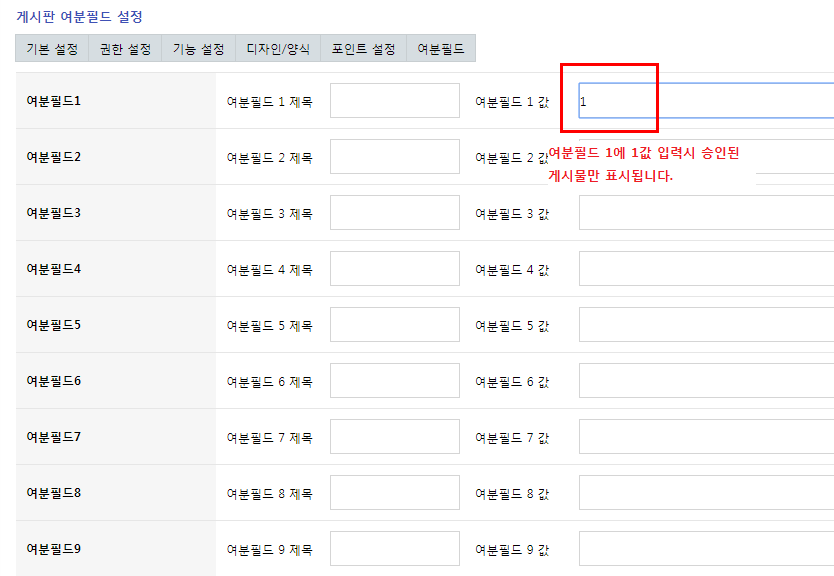
Task: Click the 여분필드 3 값 label text
Action: 512,214
